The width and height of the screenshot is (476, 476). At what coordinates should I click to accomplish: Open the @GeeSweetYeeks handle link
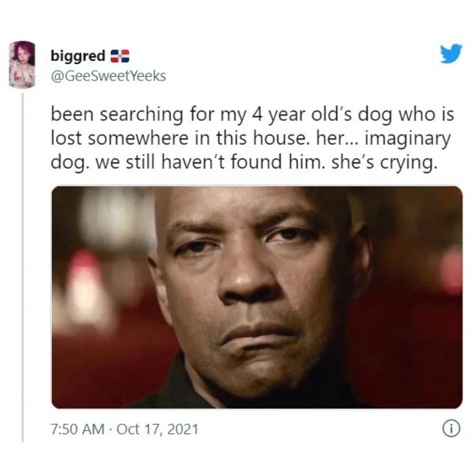(x=109, y=76)
